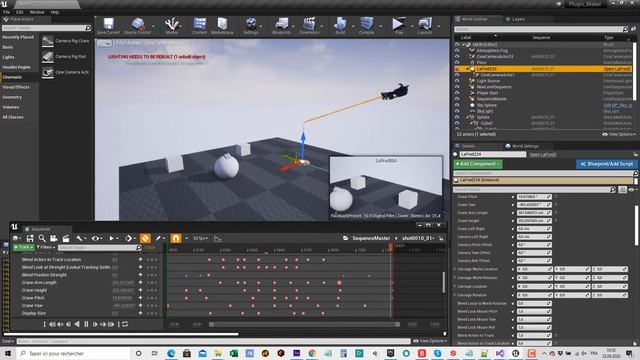Click the Pause button in Sequencer transport
The width and height of the screenshot is (640, 360).
(86, 324)
